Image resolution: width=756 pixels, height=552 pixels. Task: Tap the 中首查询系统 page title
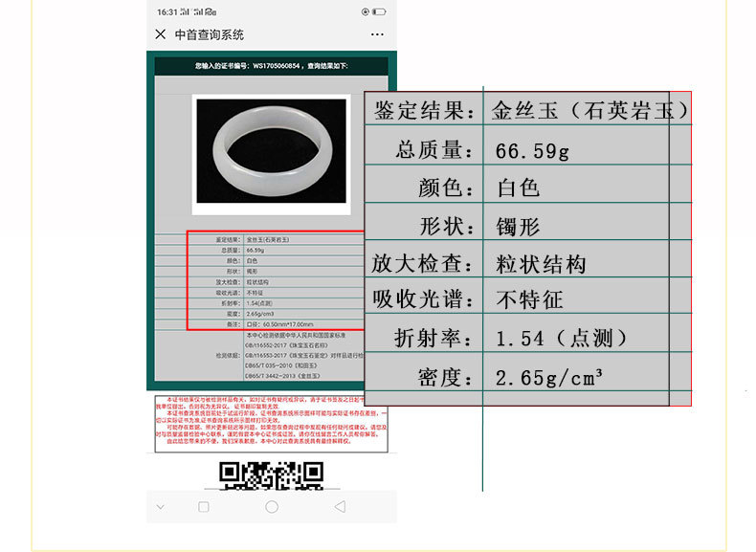210,34
